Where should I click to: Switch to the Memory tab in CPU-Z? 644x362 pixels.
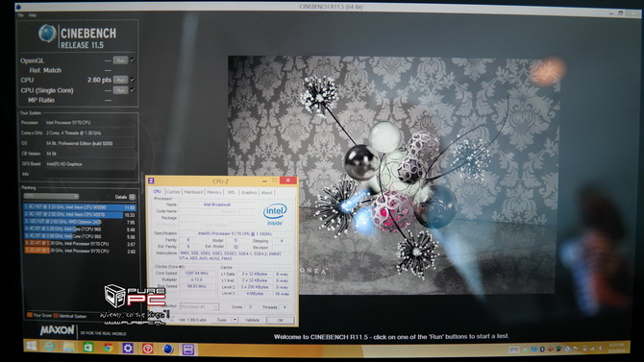214,192
